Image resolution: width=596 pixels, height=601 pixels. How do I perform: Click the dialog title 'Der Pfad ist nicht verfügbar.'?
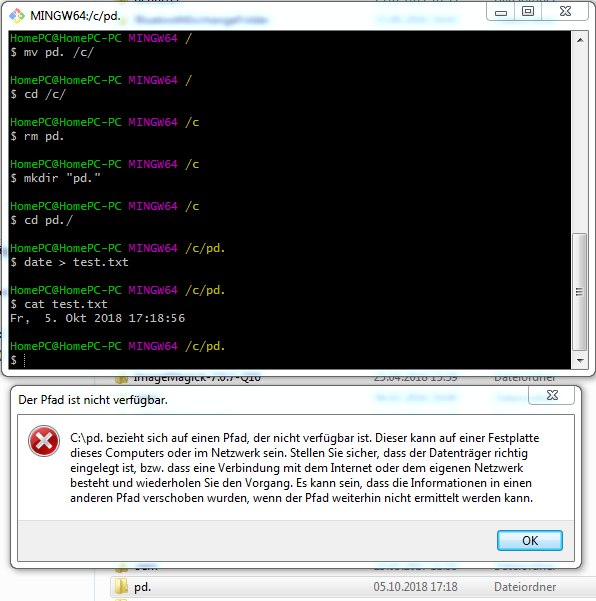pos(93,400)
